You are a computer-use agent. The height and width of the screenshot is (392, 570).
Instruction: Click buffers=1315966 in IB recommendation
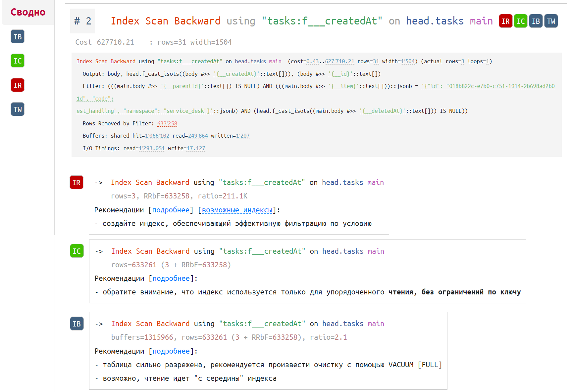pyautogui.click(x=142, y=337)
